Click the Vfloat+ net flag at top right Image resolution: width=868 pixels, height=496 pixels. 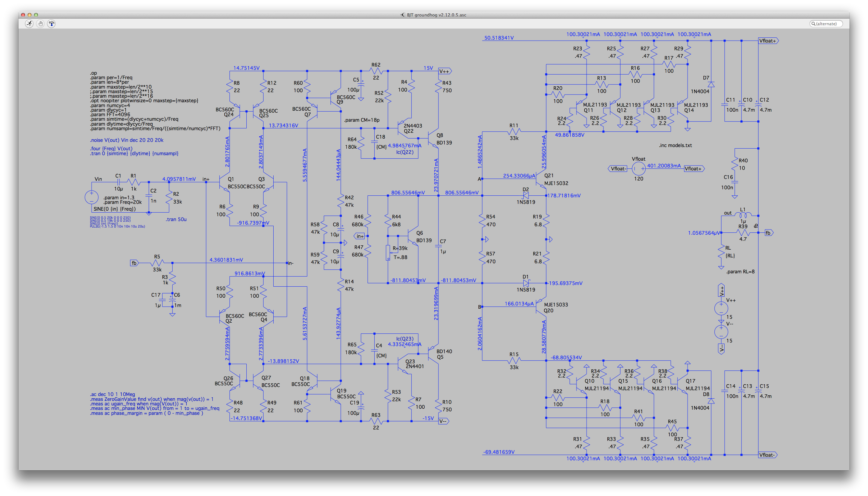(768, 41)
